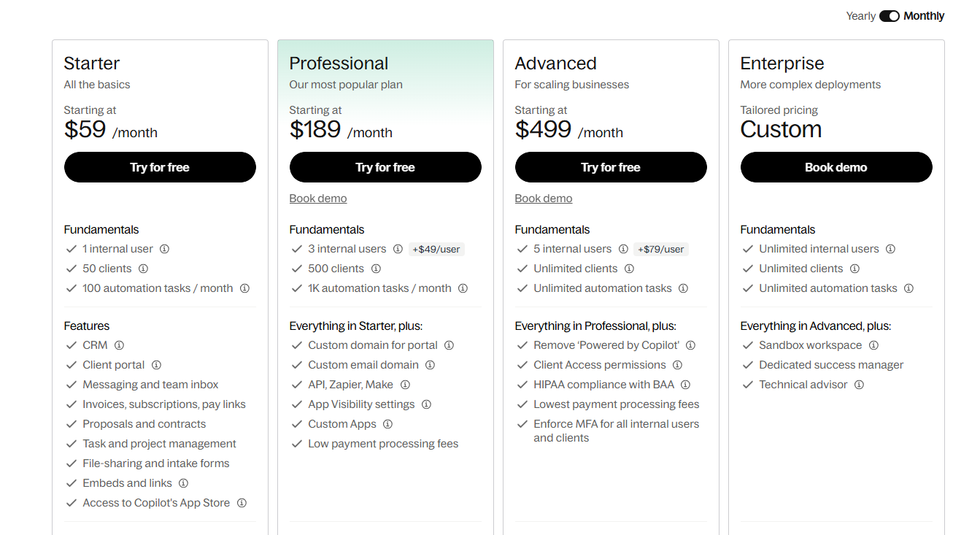The height and width of the screenshot is (535, 980).
Task: Click info icon for Embeds and links
Action: (183, 483)
